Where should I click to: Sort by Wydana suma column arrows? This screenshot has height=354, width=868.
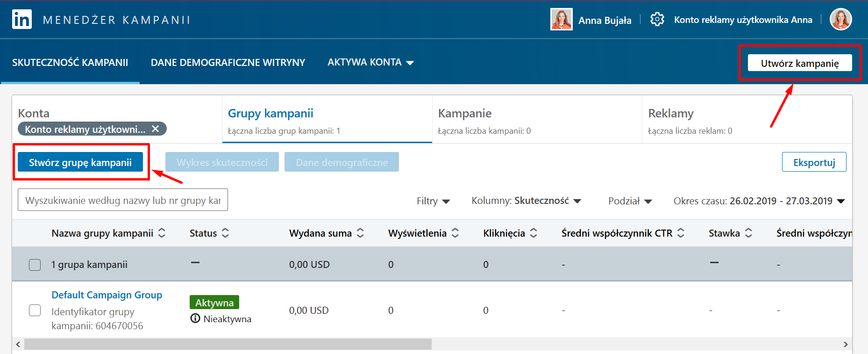click(360, 233)
